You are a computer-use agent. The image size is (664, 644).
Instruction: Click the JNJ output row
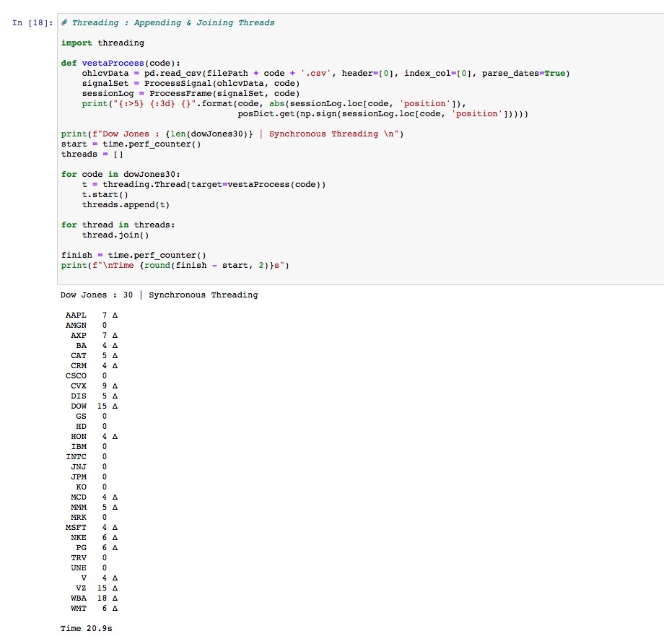click(89, 467)
